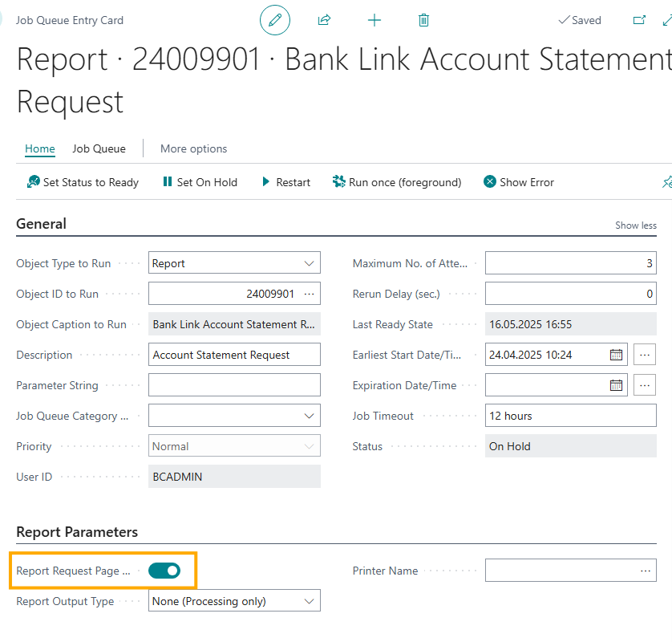
Task: Select the Job Queue tab
Action: (99, 148)
